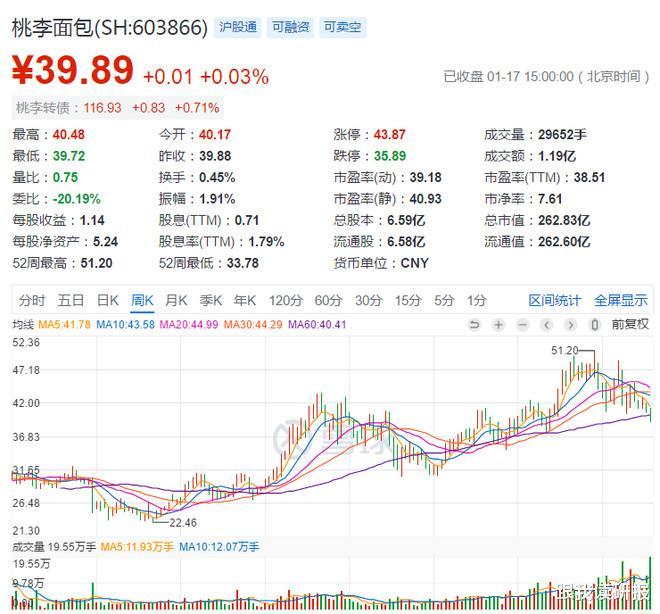
Task: Select the 120分 interval tab
Action: click(286, 300)
